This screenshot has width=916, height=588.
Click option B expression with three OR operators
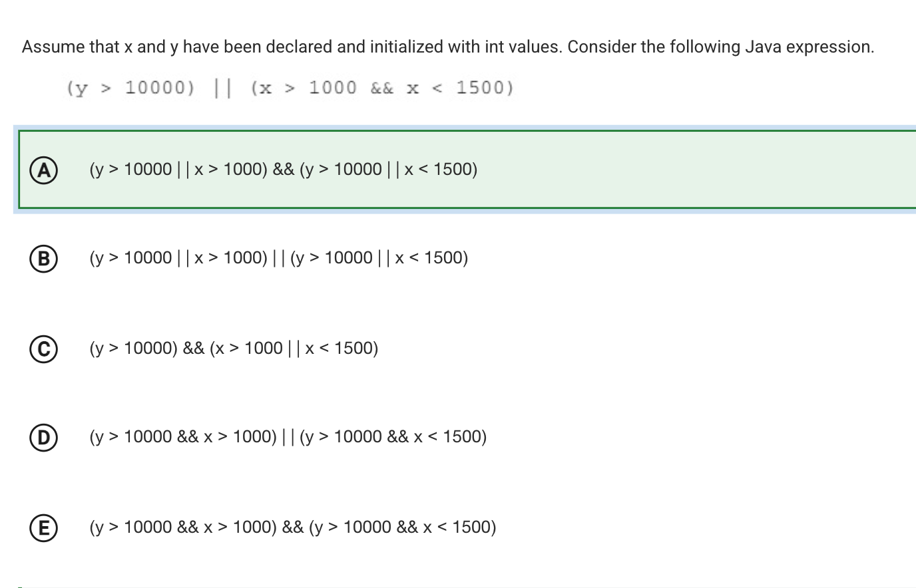(279, 258)
